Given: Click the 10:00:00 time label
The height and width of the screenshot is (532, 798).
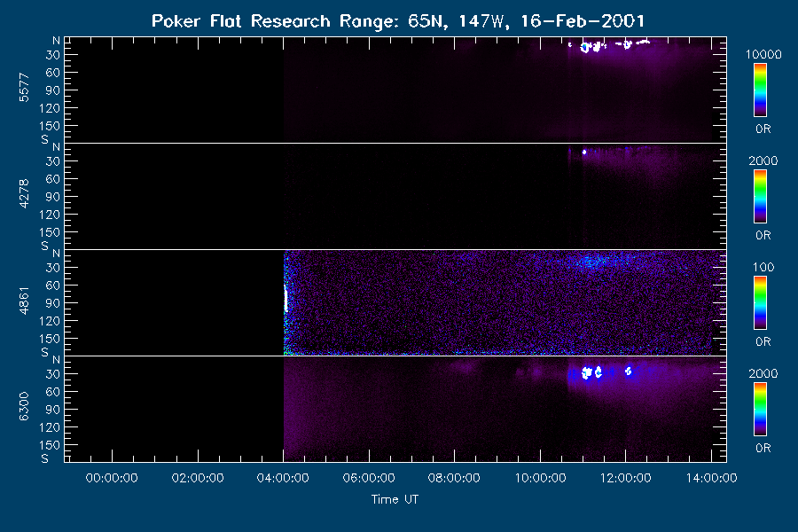Looking at the screenshot, I should click(x=540, y=478).
